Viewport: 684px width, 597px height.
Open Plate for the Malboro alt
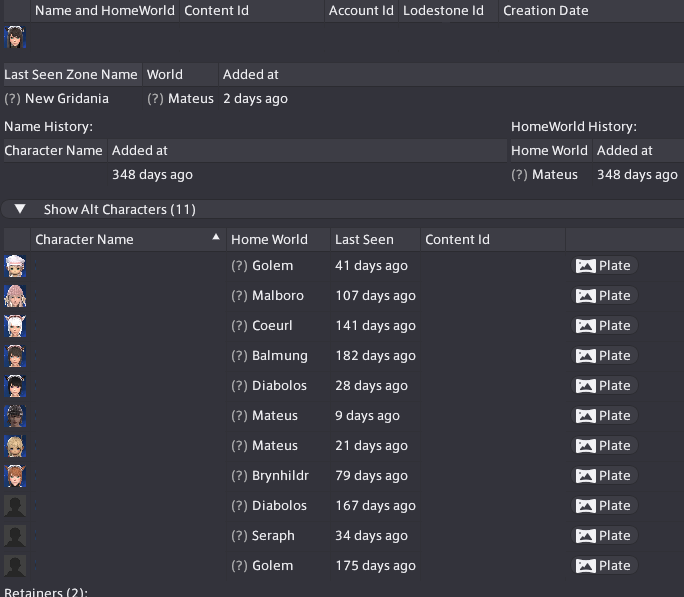tap(604, 296)
